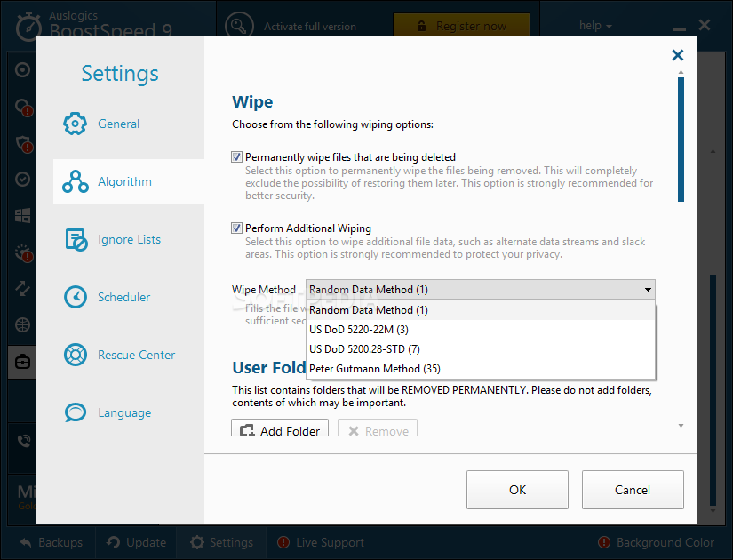Screen dimensions: 733x560
Task: Toggle Perform Additional Wiping checkbox
Action: point(236,228)
